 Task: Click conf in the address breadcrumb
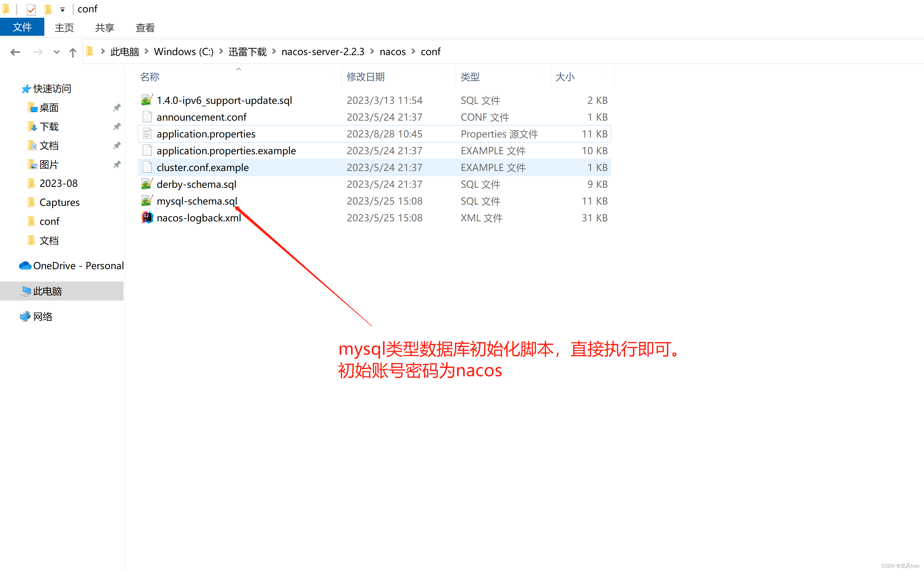pyautogui.click(x=431, y=52)
